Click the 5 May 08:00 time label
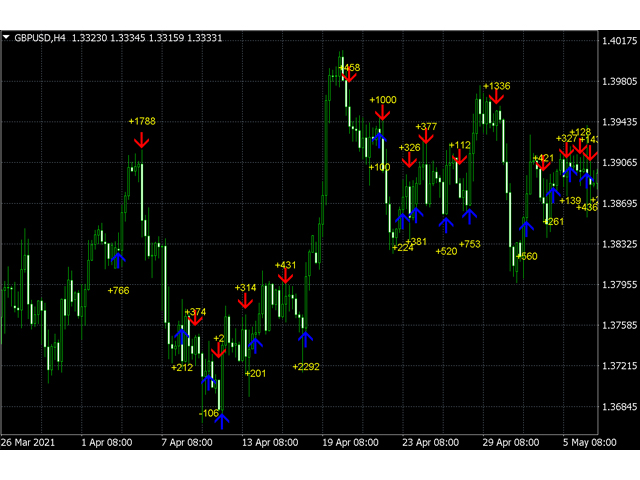The height and width of the screenshot is (480, 640). [589, 442]
